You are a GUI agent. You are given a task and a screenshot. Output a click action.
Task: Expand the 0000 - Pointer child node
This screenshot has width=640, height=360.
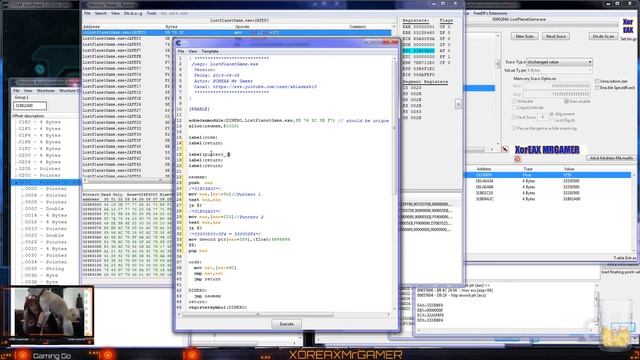(23, 189)
